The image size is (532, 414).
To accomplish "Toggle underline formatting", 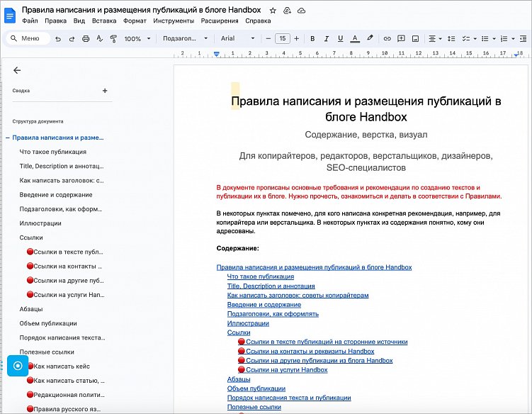I will click(340, 39).
